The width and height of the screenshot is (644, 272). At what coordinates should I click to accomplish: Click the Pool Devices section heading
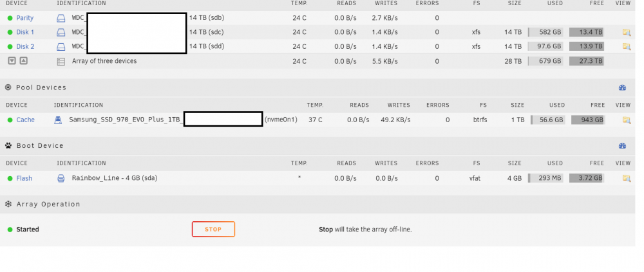[x=41, y=87]
